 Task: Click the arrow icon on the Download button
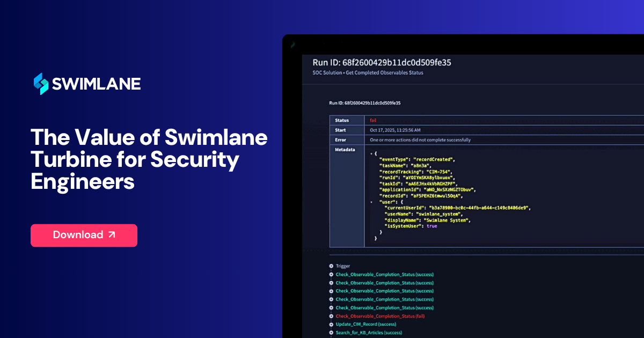tap(112, 235)
